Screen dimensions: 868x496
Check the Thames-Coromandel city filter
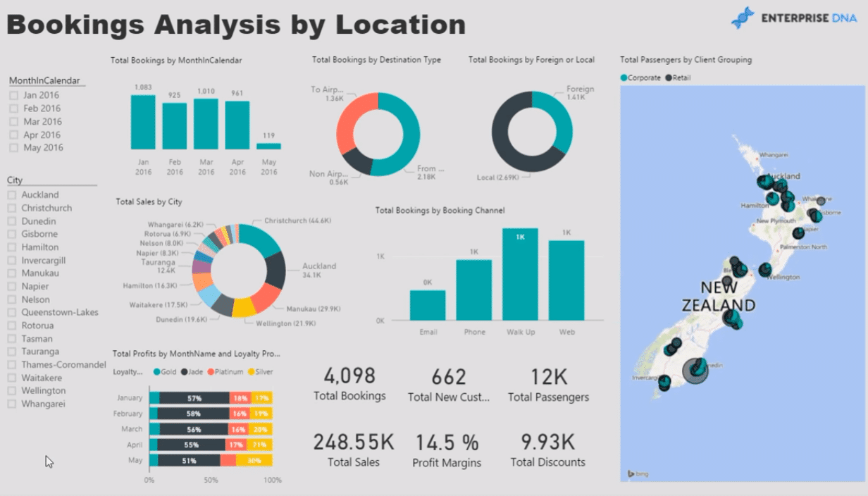[x=12, y=365]
